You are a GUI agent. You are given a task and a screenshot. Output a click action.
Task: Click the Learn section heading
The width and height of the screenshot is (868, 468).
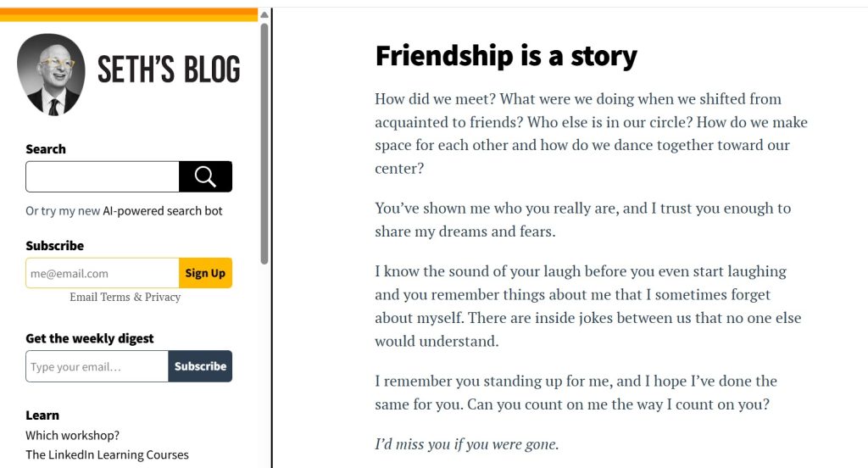tap(42, 415)
